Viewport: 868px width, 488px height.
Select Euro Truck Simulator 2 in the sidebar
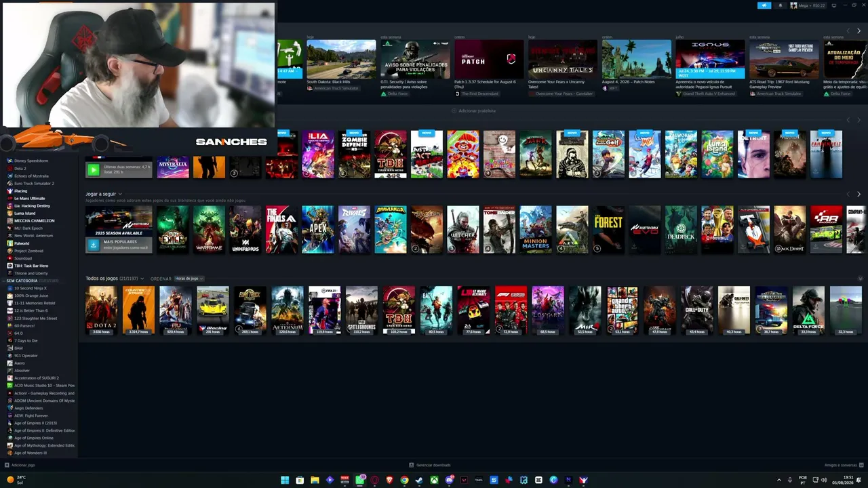click(34, 183)
